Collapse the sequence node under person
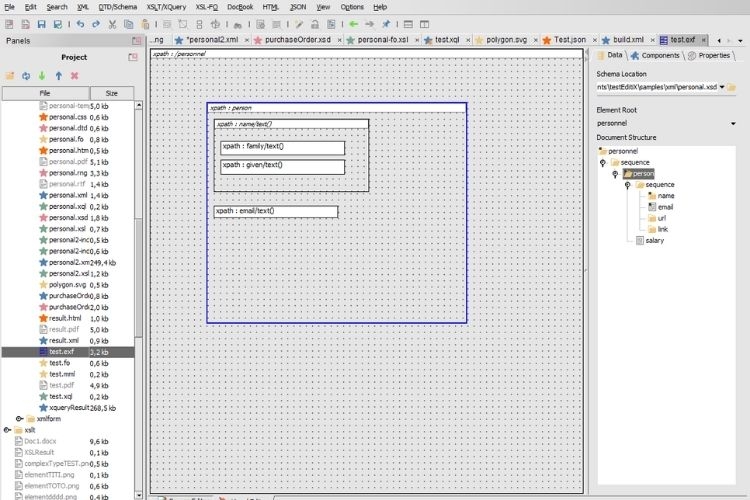The width and height of the screenshot is (750, 500). click(x=628, y=185)
